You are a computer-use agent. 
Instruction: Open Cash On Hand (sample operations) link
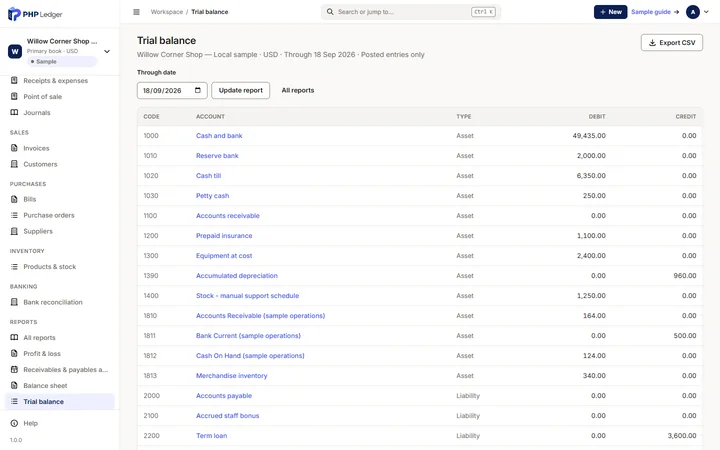[x=250, y=355]
